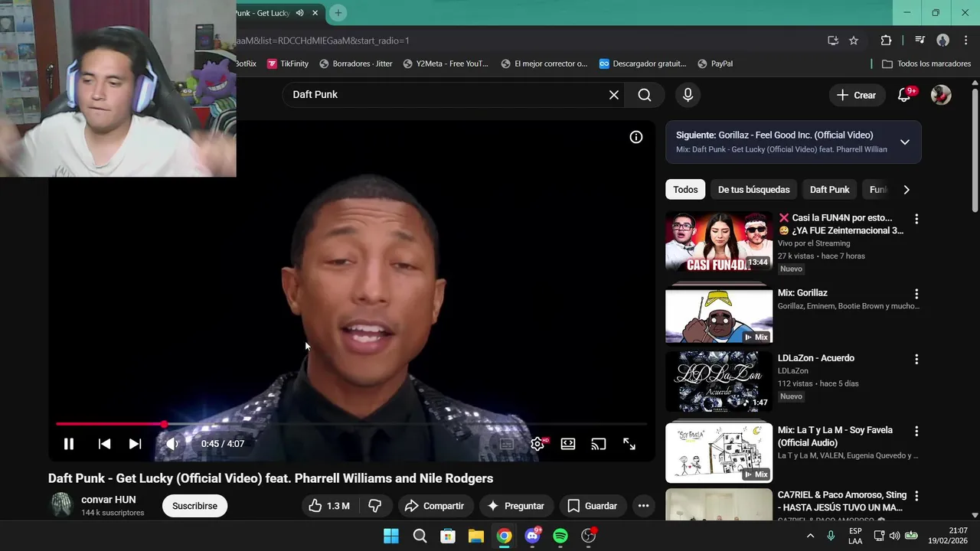Save the video with Guardar
Screen dimensions: 980x551
coord(592,506)
